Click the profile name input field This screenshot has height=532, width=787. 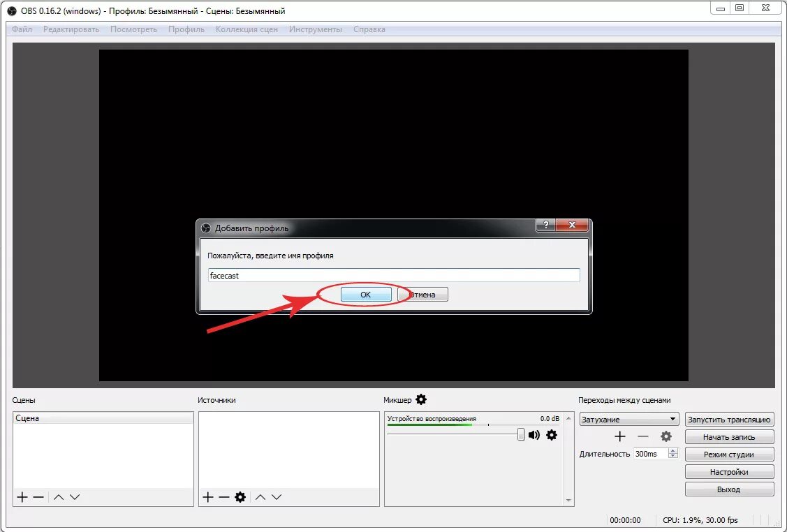point(394,276)
